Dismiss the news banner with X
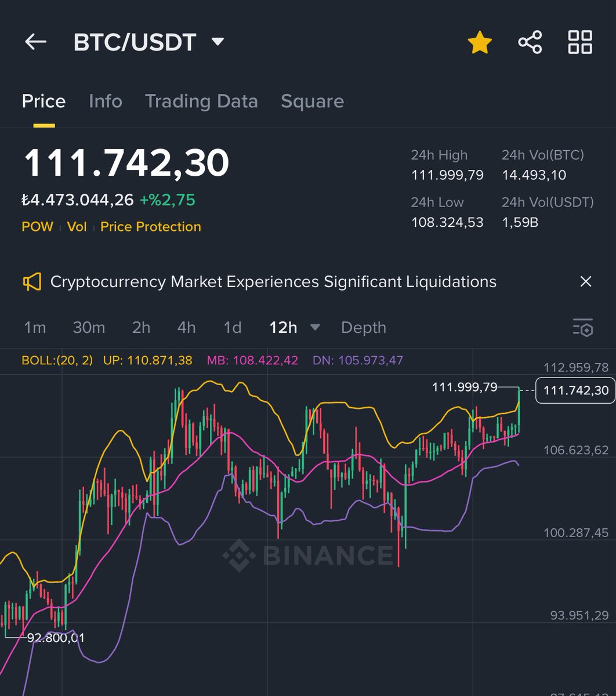This screenshot has height=696, width=616. pyautogui.click(x=585, y=282)
